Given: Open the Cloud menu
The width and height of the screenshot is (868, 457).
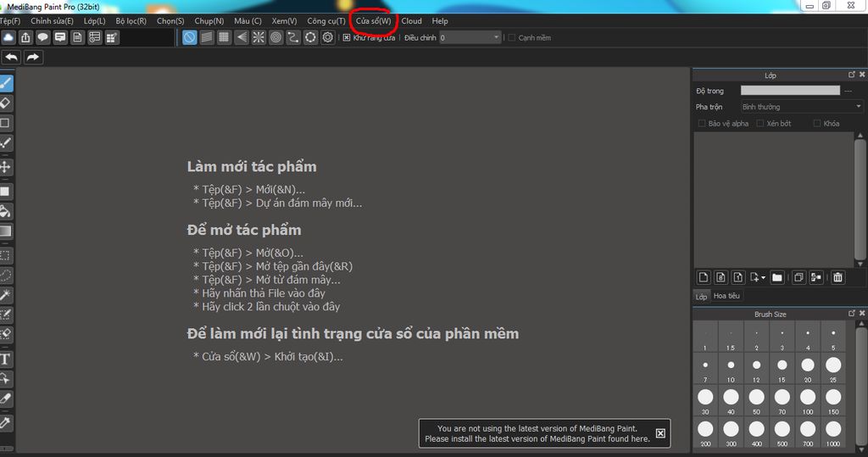Looking at the screenshot, I should [411, 21].
